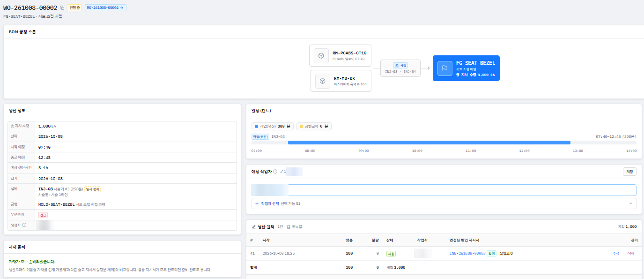Click the 시작 예정 value 07:40
Viewport: 644px width, 279px height.
(44, 147)
